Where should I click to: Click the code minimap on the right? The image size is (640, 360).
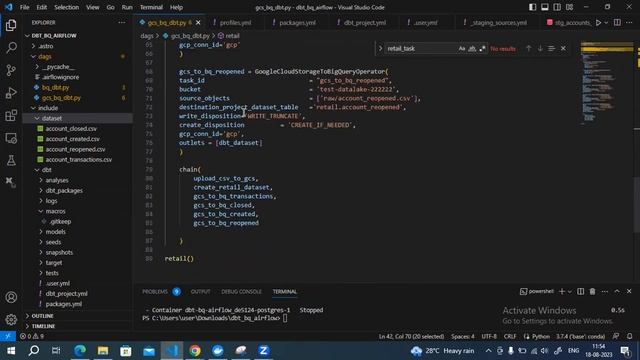pyautogui.click(x=607, y=82)
